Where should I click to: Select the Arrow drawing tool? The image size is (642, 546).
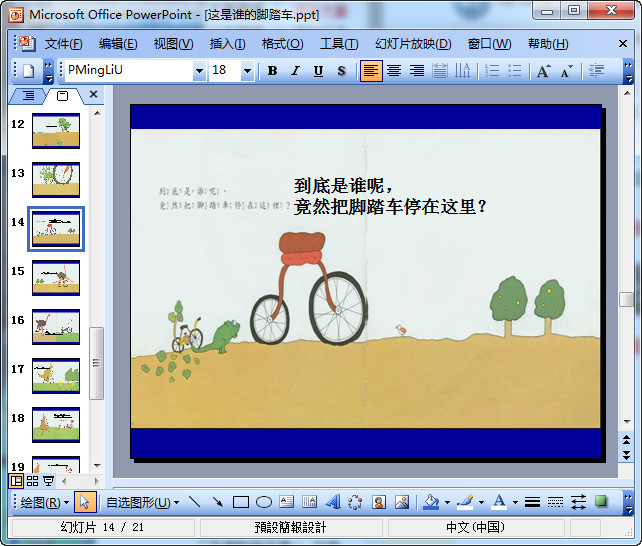218,502
